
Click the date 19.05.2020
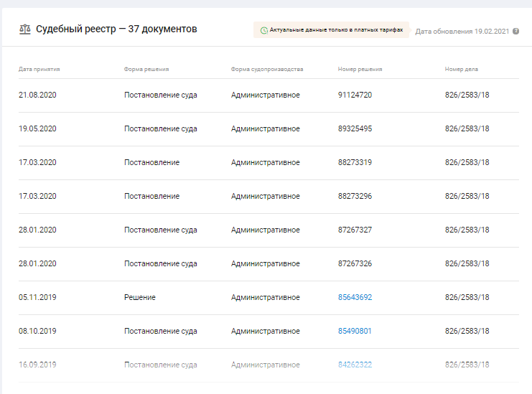click(x=37, y=128)
